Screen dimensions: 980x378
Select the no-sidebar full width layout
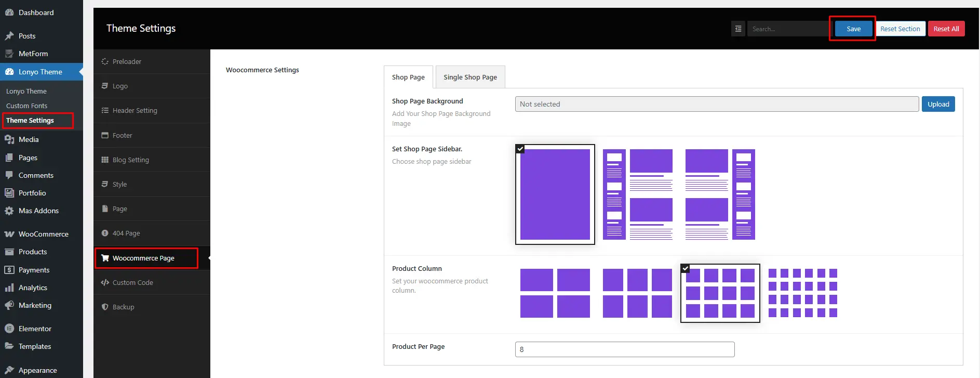click(x=555, y=194)
